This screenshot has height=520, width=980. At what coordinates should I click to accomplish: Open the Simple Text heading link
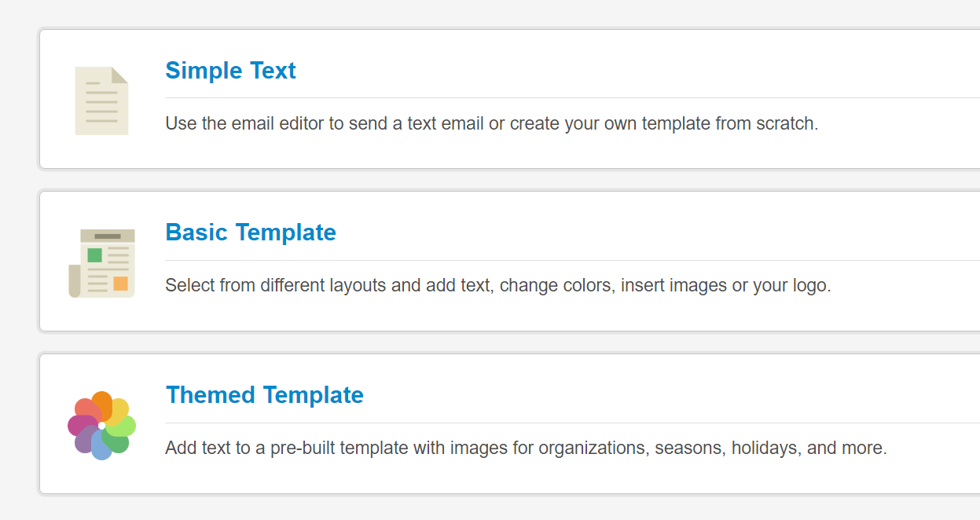[230, 71]
